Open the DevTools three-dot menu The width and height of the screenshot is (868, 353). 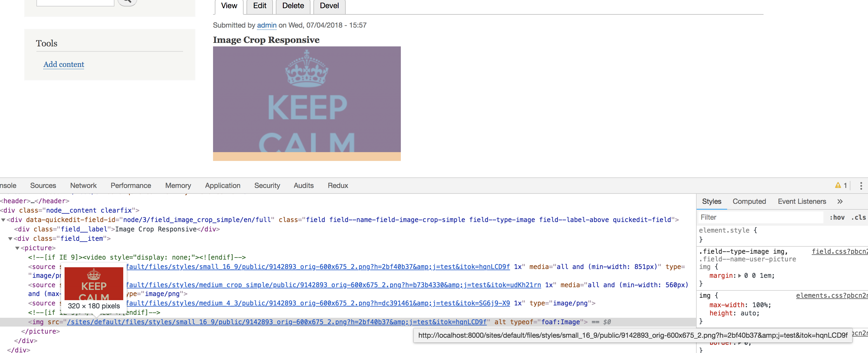[861, 186]
